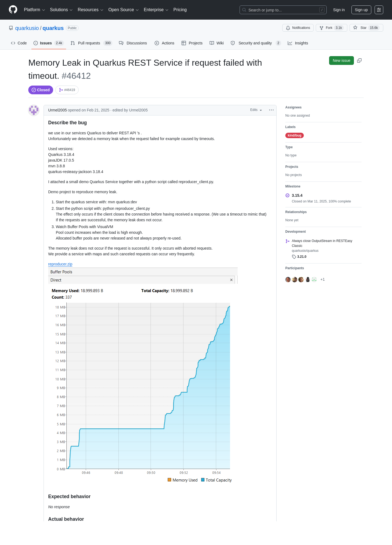Image resolution: width=392 pixels, height=545 pixels.
Task: Click Urmel2005's avatar image
Action: pyautogui.click(x=34, y=110)
